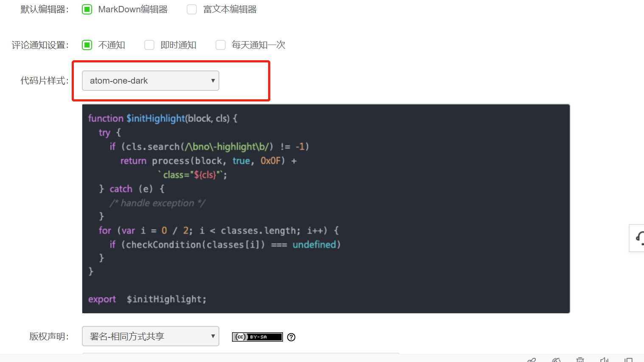Click the 'if (checkCondition(classes[i])' code line
Screen dimensions: 644x362
tap(225, 244)
